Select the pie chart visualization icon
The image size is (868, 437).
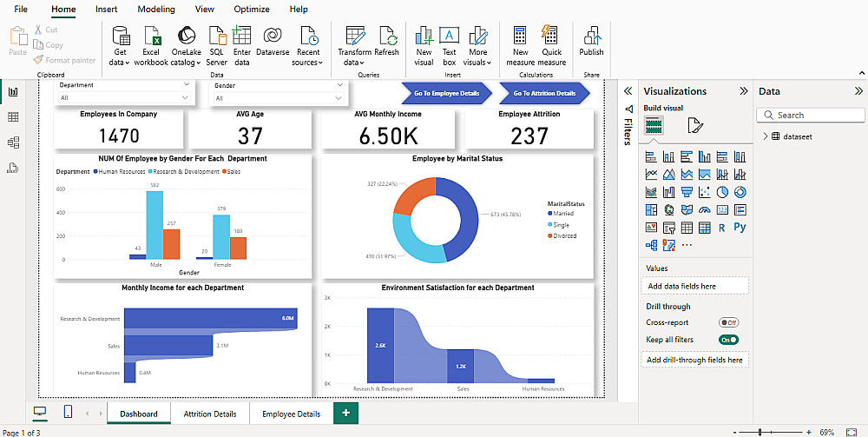click(721, 192)
